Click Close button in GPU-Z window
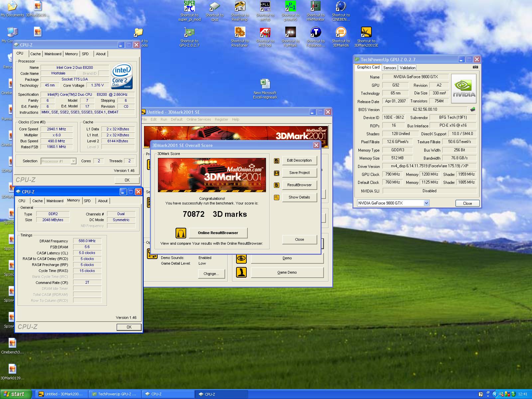 [467, 203]
